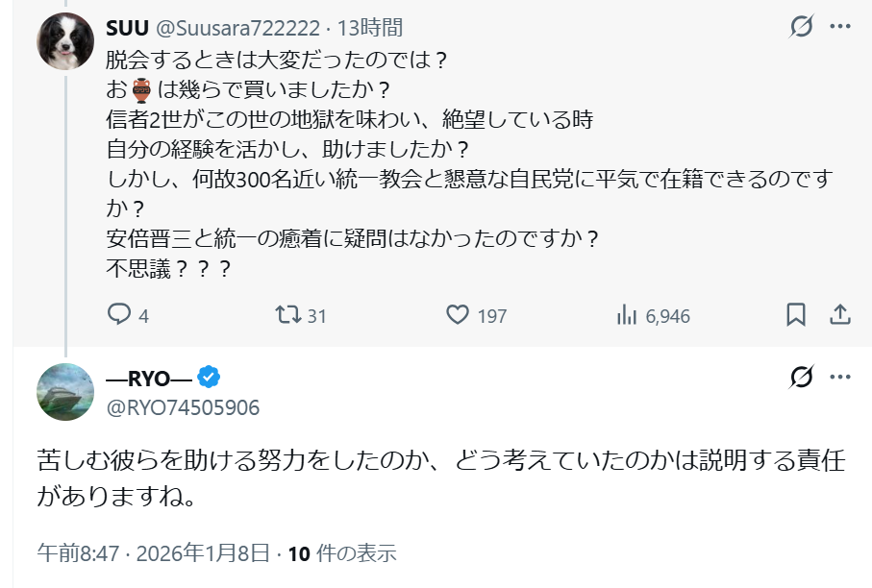Click RYO's blue verified badge
The width and height of the screenshot is (872, 588).
point(210,377)
